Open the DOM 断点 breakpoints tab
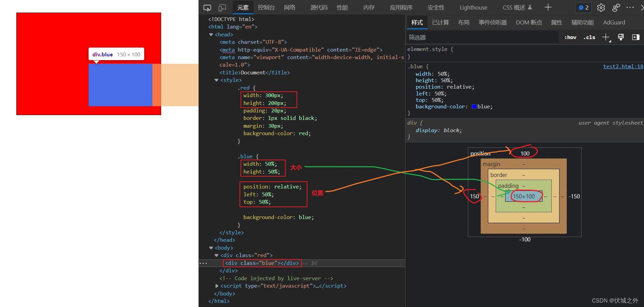Image resolution: width=644 pixels, height=307 pixels. click(529, 22)
